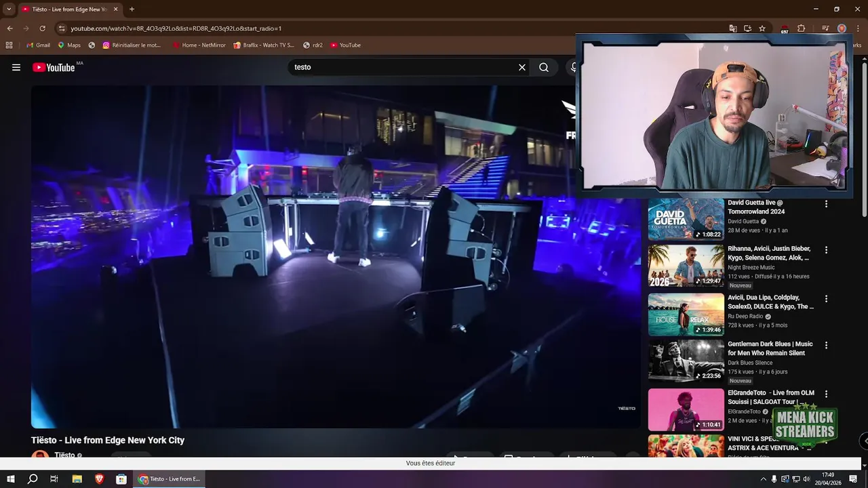Open the apps grid in bookmarks bar
Viewport: 868px width, 488px height.
click(9, 45)
